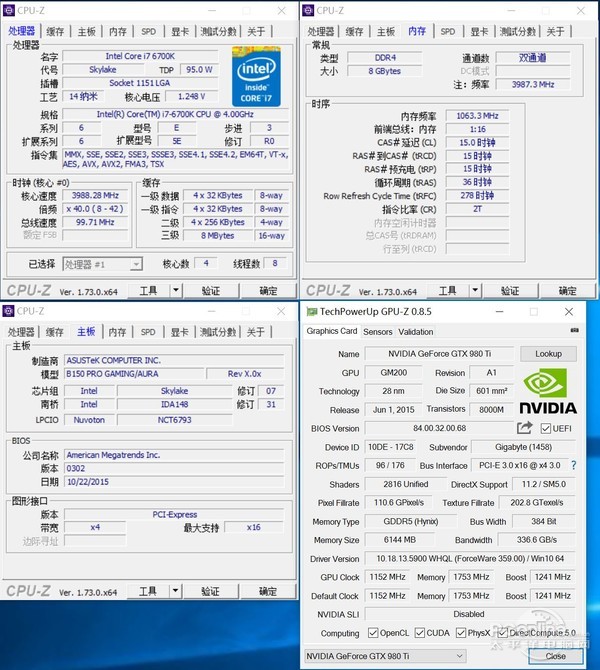Screen dimensions: 600x670
Task: Switch to 测试分数 tab in memory window
Action: coord(517,31)
